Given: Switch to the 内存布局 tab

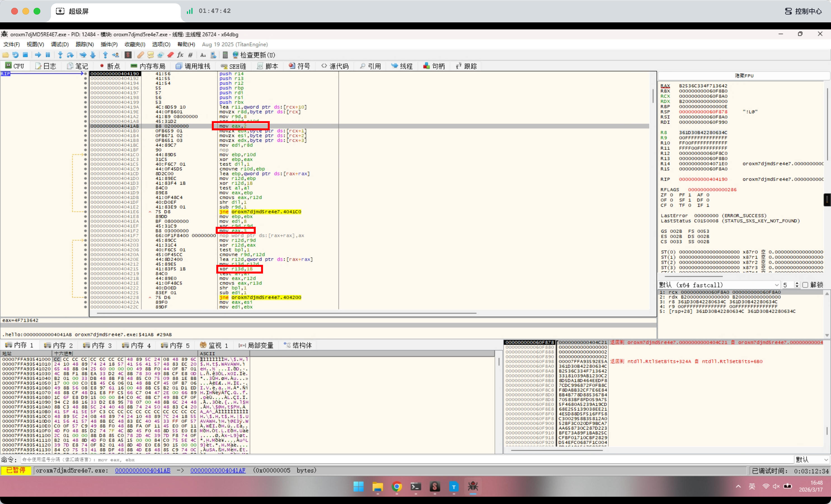Looking at the screenshot, I should [x=148, y=66].
